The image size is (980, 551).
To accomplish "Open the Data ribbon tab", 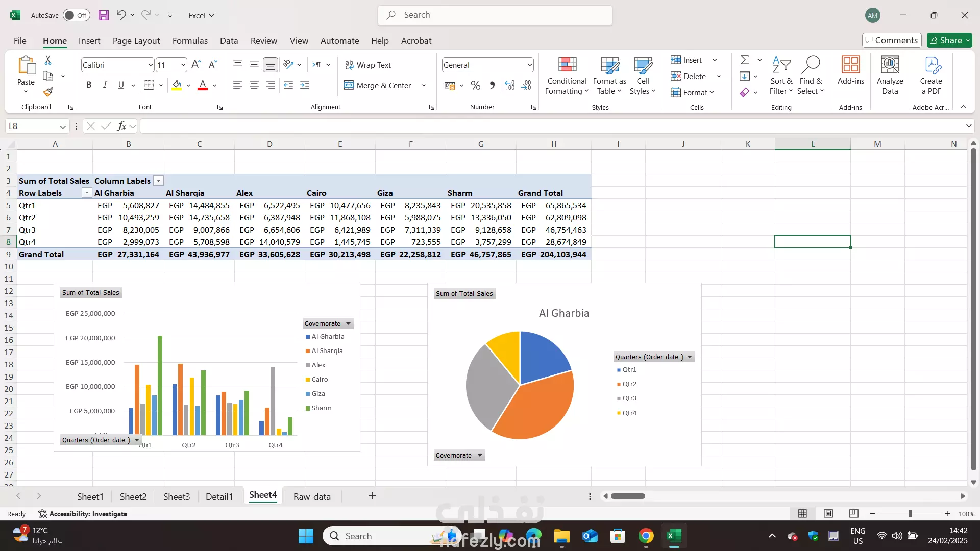I will [x=229, y=41].
